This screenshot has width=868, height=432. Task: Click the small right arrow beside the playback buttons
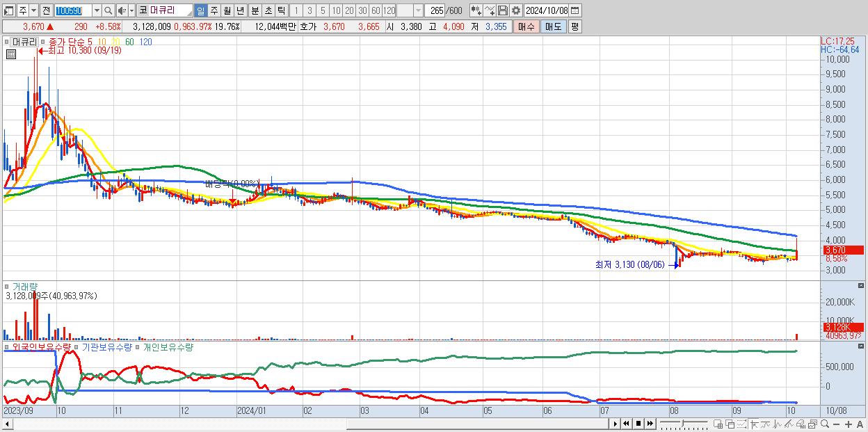pos(614,424)
